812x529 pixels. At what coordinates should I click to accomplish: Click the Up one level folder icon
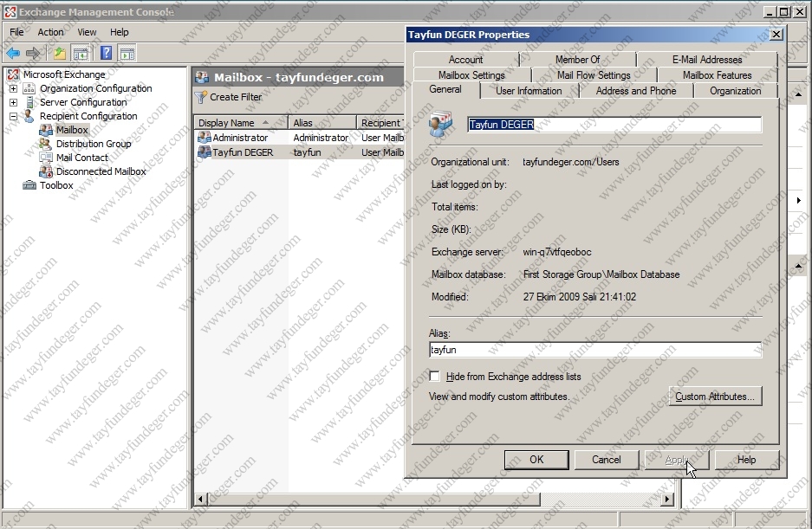click(x=60, y=53)
